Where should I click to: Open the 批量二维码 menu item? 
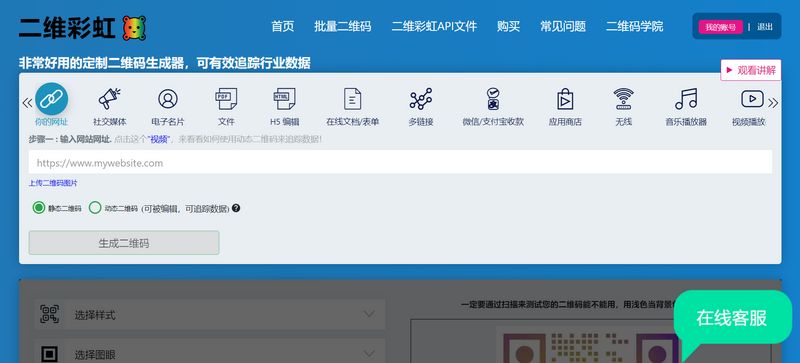(x=342, y=27)
